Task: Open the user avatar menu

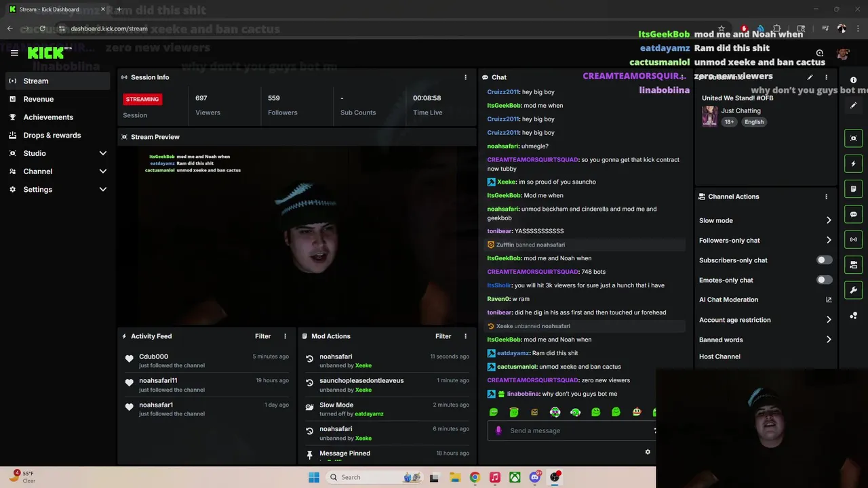Action: (843, 54)
